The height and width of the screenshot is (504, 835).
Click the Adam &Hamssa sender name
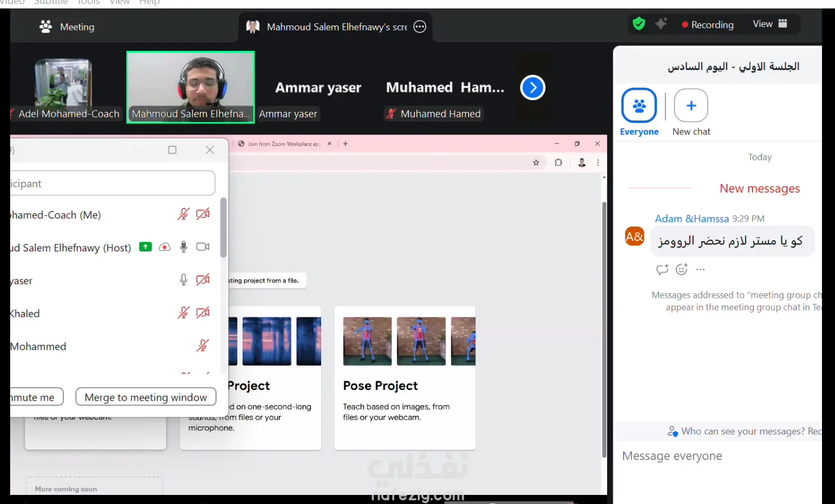(x=692, y=219)
